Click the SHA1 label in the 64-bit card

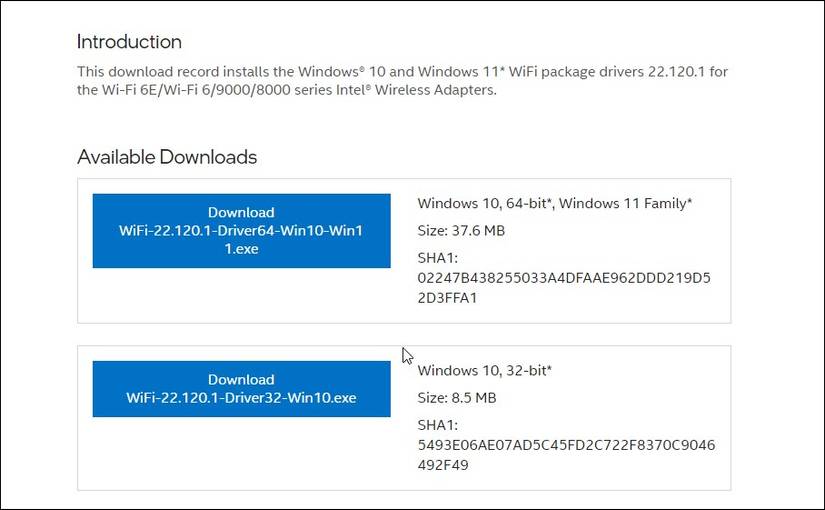[437, 258]
